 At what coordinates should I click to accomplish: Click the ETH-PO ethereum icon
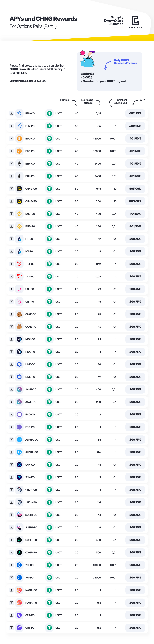pyautogui.click(x=19, y=176)
